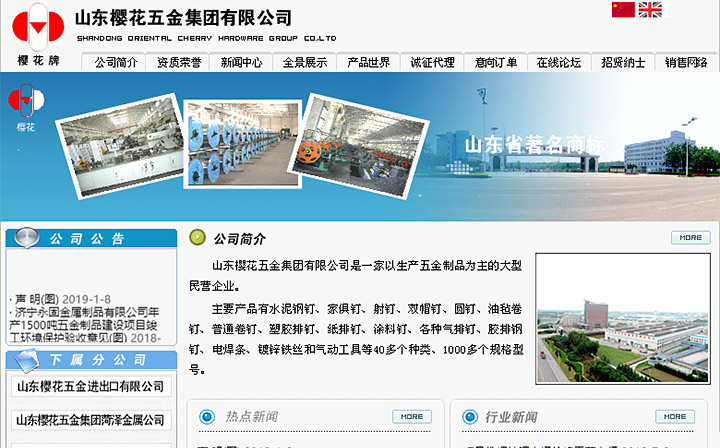720x448 pixels.
Task: Click the Chinese flag language icon
Action: pos(623,10)
